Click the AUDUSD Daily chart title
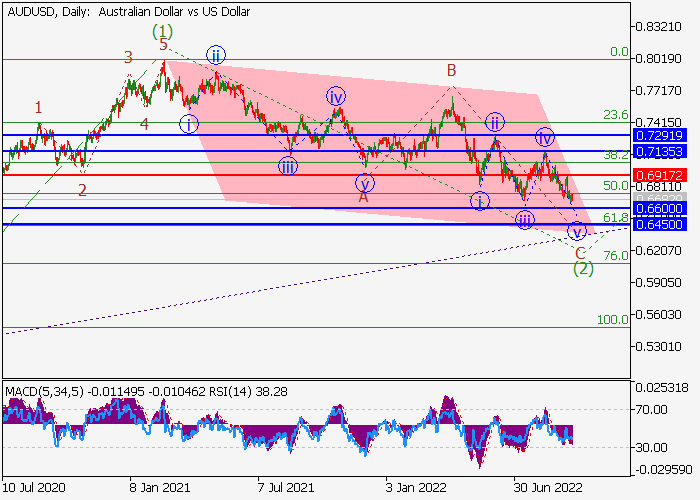 pyautogui.click(x=130, y=12)
